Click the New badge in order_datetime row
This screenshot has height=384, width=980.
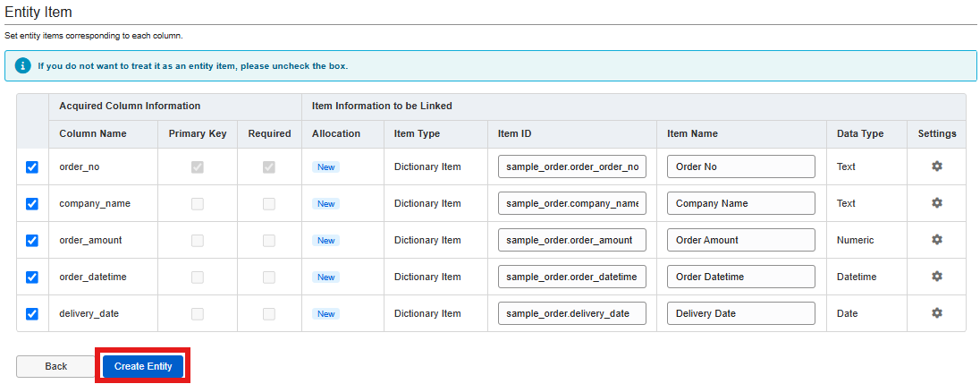tap(325, 277)
